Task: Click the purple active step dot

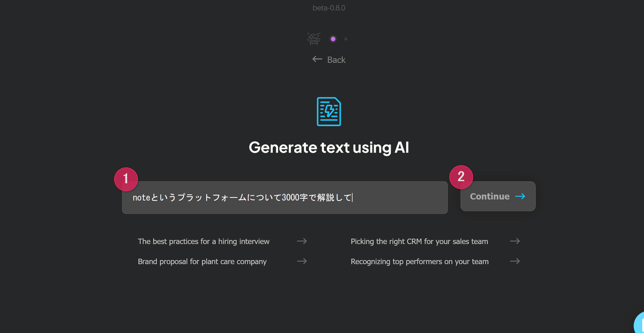Action: [333, 39]
